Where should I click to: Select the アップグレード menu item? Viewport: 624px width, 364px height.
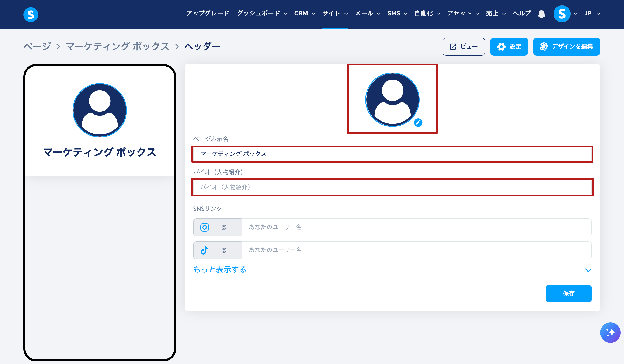click(208, 14)
